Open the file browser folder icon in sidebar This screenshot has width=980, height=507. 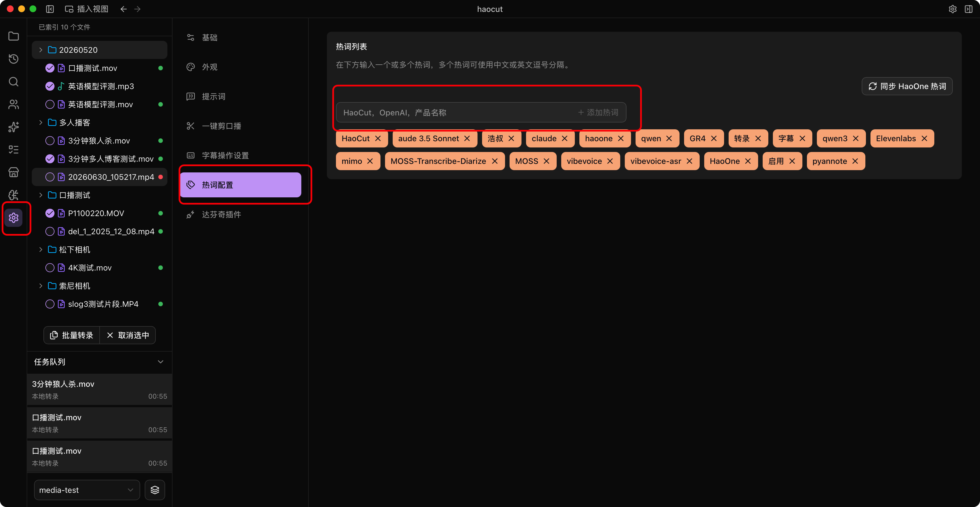click(14, 36)
